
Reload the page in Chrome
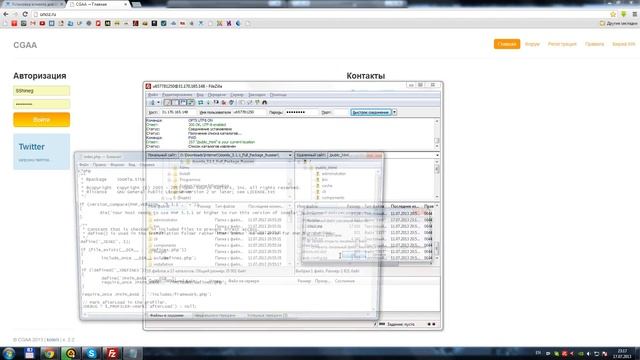click(x=25, y=14)
